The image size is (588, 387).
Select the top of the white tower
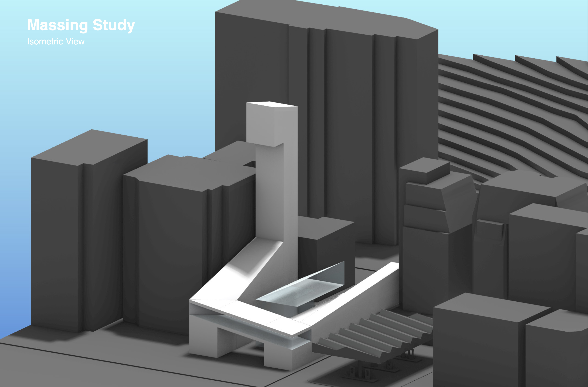pyautogui.click(x=272, y=104)
